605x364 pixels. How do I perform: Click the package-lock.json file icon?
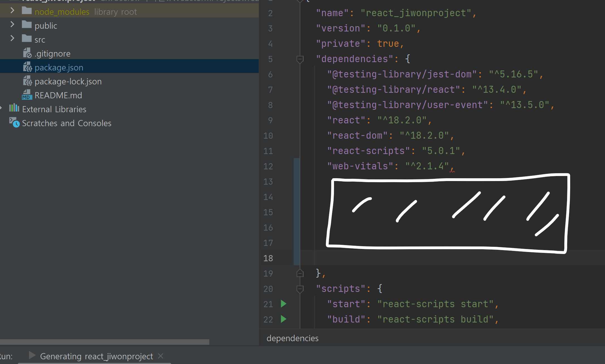point(27,81)
